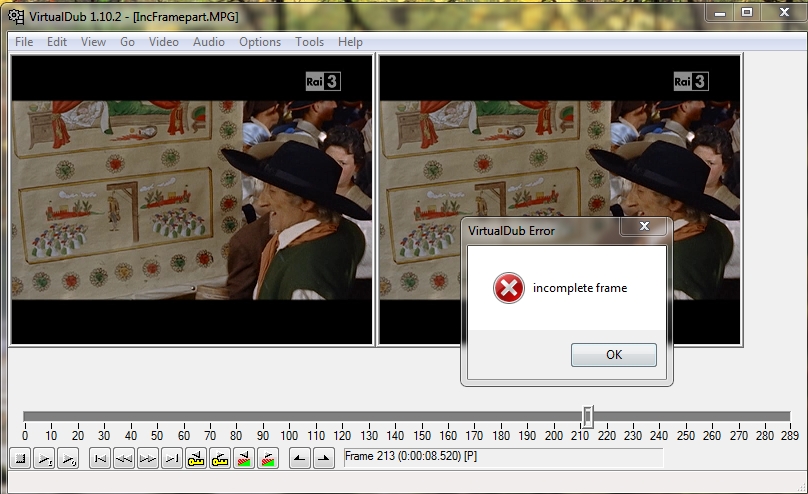Click the timeline at frame 250 mark

coord(685,435)
